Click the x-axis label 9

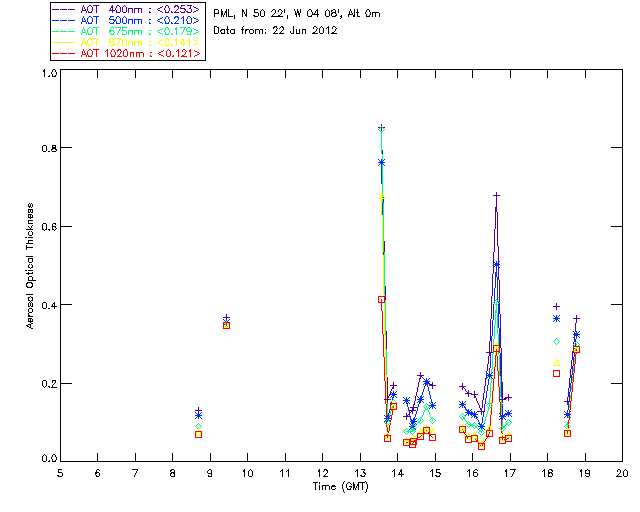[x=210, y=473]
